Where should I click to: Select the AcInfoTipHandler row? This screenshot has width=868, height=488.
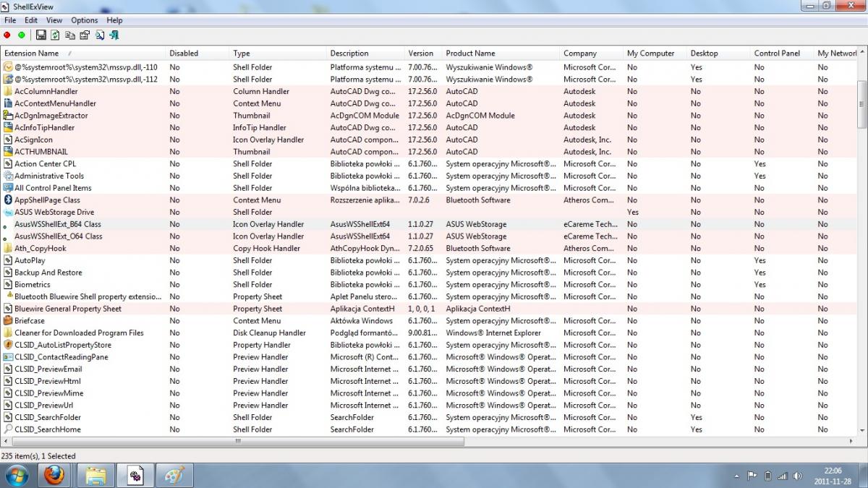427,128
